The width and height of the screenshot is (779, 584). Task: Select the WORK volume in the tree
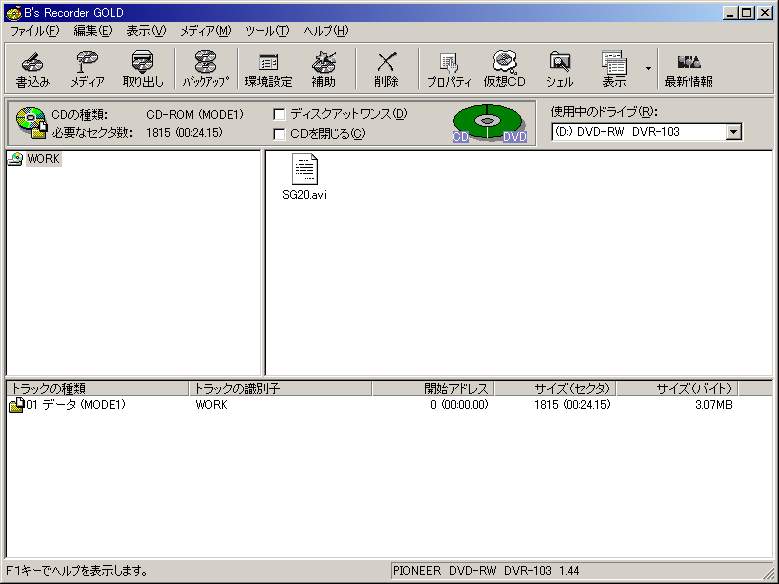(43, 159)
